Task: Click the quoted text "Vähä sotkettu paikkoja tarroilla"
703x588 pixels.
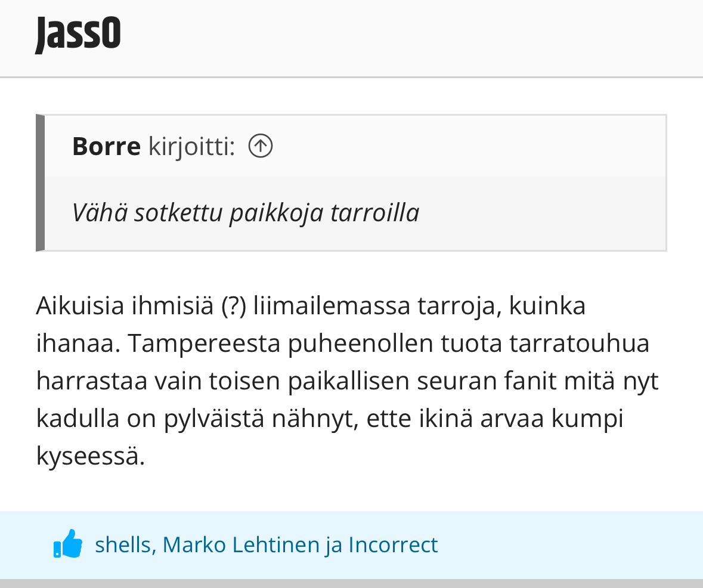Action: pos(245,212)
